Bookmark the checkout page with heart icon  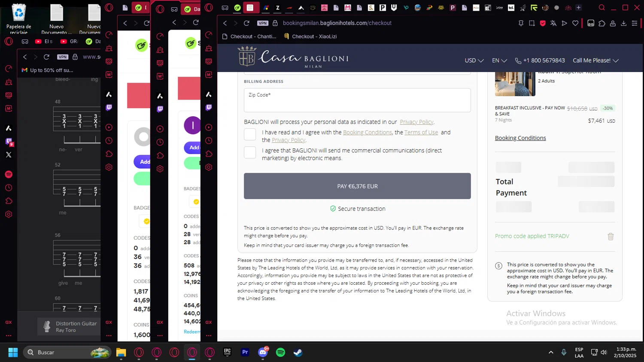575,23
